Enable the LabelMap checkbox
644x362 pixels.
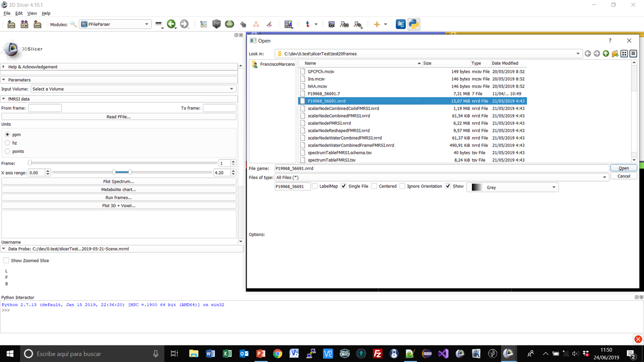coord(315,187)
